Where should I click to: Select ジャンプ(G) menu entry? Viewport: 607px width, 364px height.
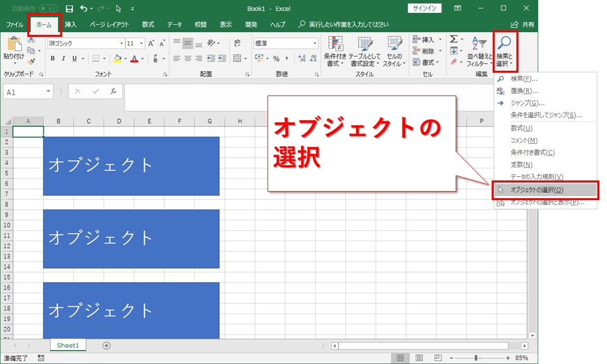(546, 103)
